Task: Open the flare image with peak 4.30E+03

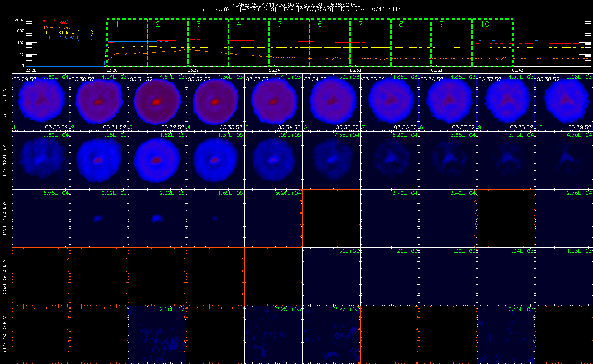Action: coord(215,102)
